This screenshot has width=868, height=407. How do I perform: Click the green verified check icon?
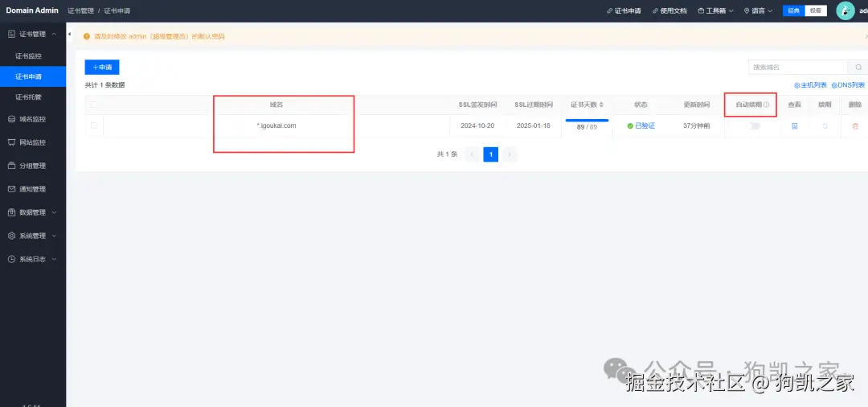tap(630, 126)
